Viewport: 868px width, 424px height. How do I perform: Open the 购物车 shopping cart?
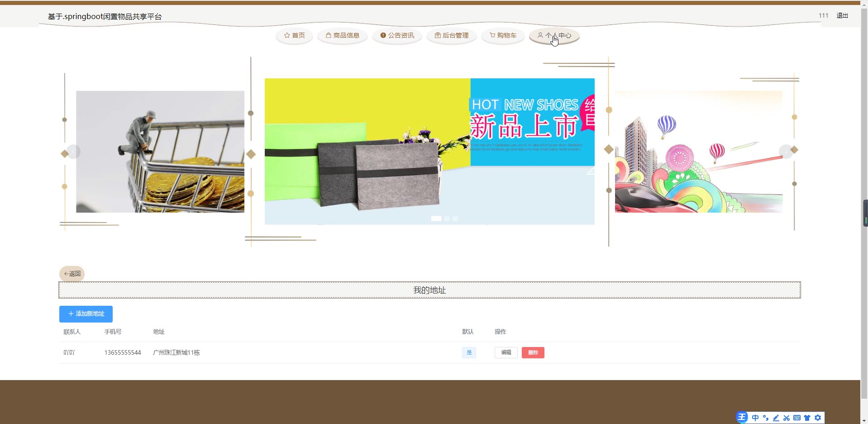(x=503, y=35)
